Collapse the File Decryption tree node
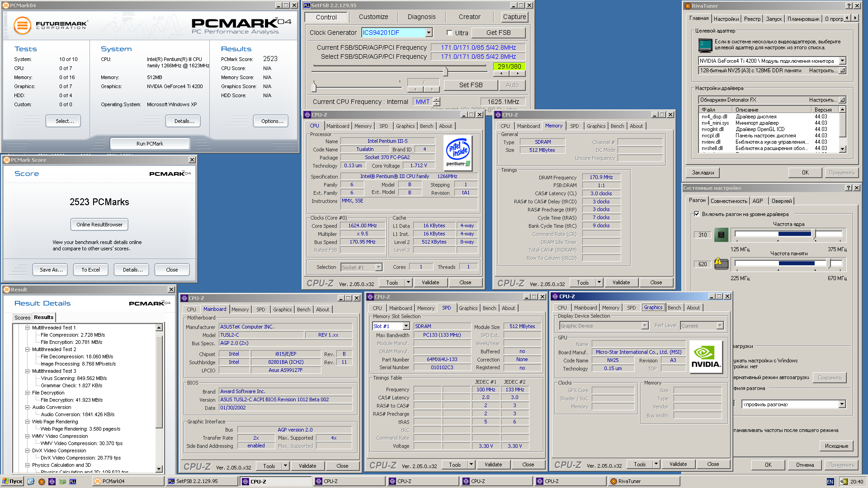The image size is (868, 488). [27, 393]
